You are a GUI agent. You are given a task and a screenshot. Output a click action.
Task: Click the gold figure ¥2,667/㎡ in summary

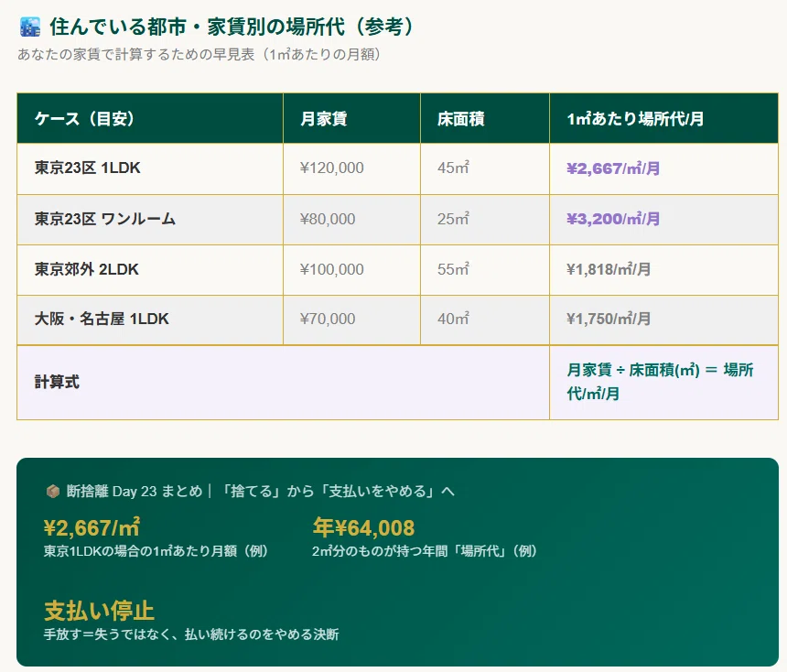92,528
